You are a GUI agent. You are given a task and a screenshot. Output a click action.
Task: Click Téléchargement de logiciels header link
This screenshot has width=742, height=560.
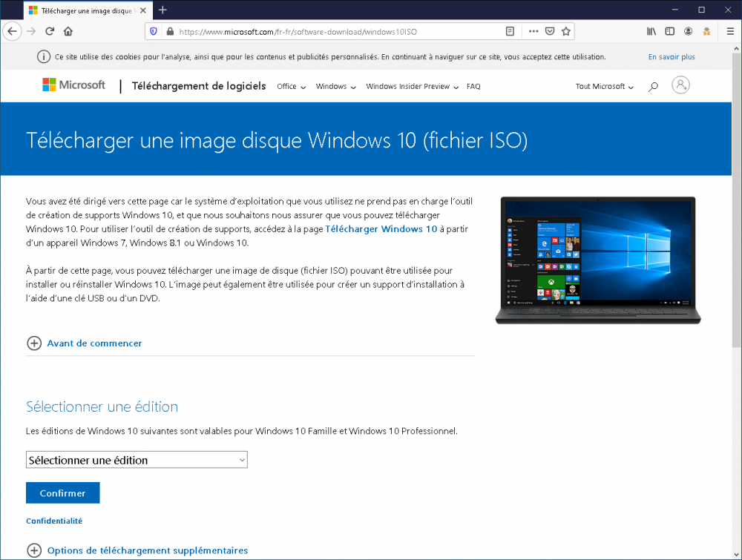[199, 86]
